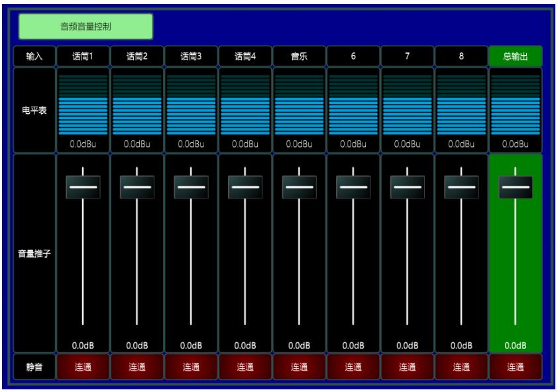
Task: Toggle mute 连通 button for 总输出
Action: (516, 367)
